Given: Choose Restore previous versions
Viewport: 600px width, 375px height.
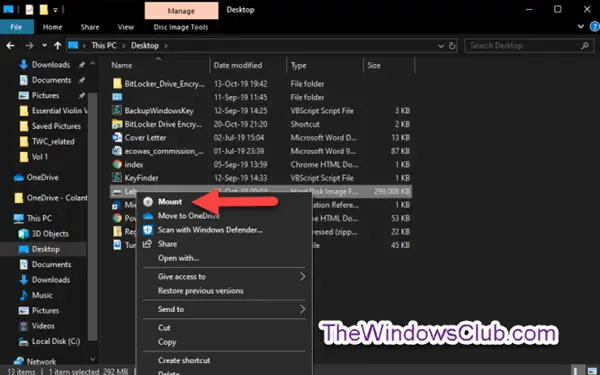Looking at the screenshot, I should (x=201, y=291).
